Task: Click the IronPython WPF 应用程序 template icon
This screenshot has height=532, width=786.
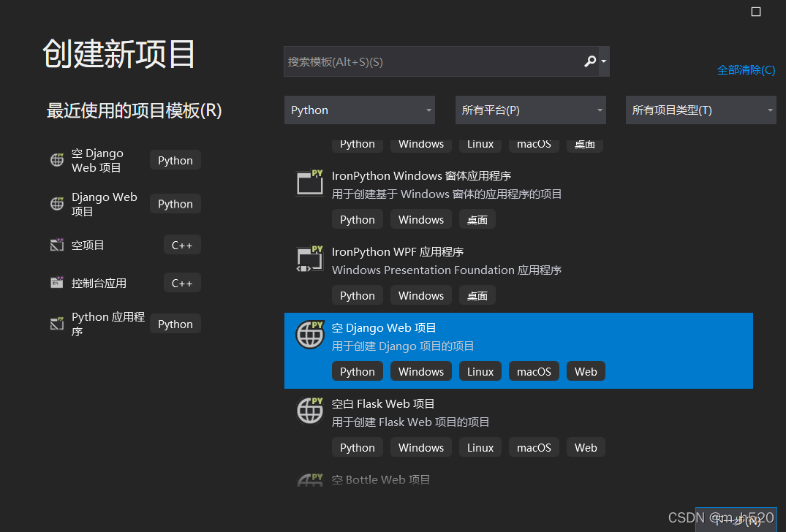Action: tap(309, 259)
